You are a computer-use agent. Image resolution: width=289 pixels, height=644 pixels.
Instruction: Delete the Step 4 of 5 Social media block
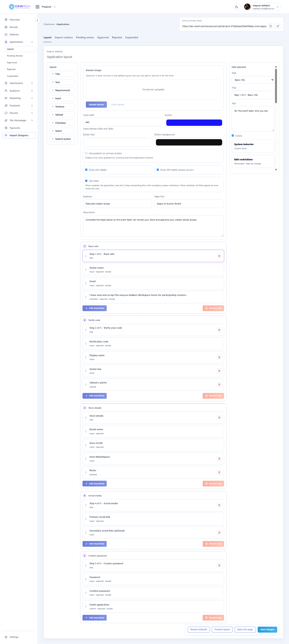coord(219,505)
